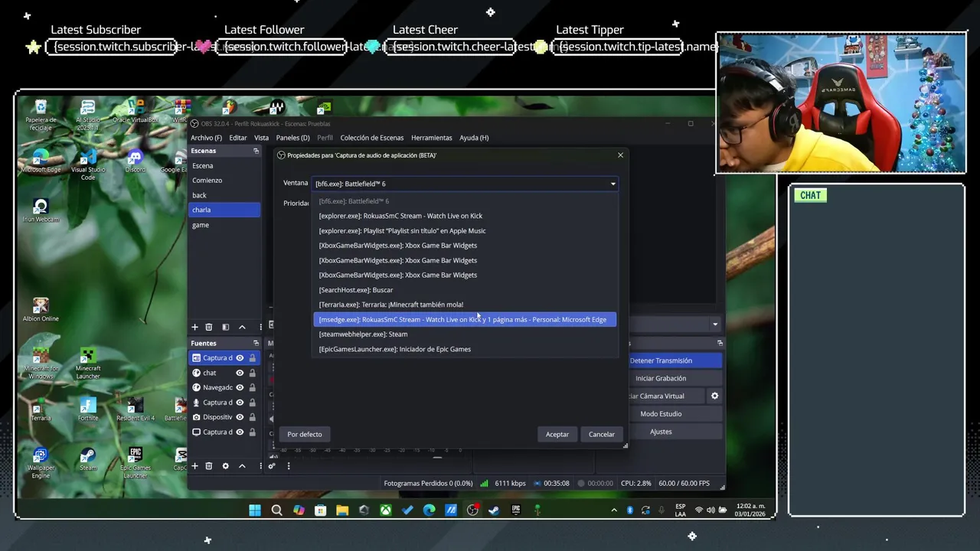980x551 pixels.
Task: Open the Oracle VirtualBox desktop icon
Action: [x=135, y=111]
